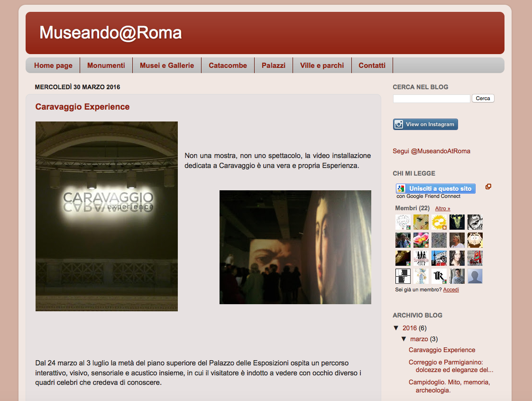Click the Google Friend Connect logo icon
The image size is (532, 401).
[x=401, y=188]
